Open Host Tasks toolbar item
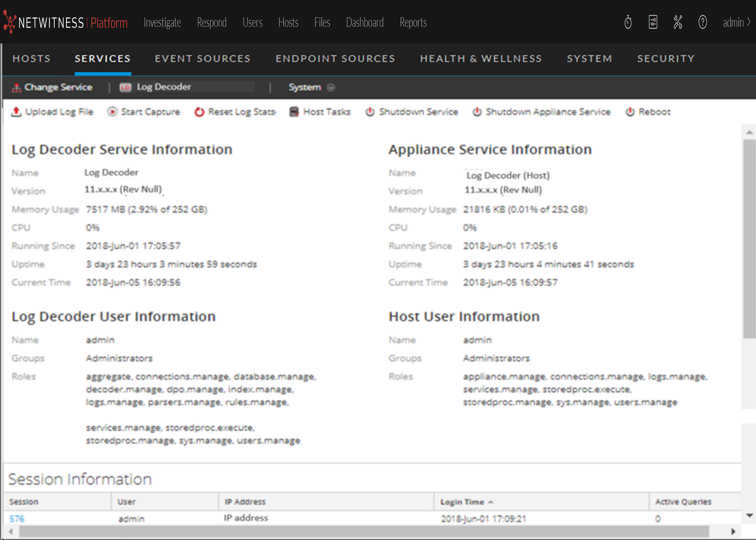The image size is (756, 540). [320, 112]
